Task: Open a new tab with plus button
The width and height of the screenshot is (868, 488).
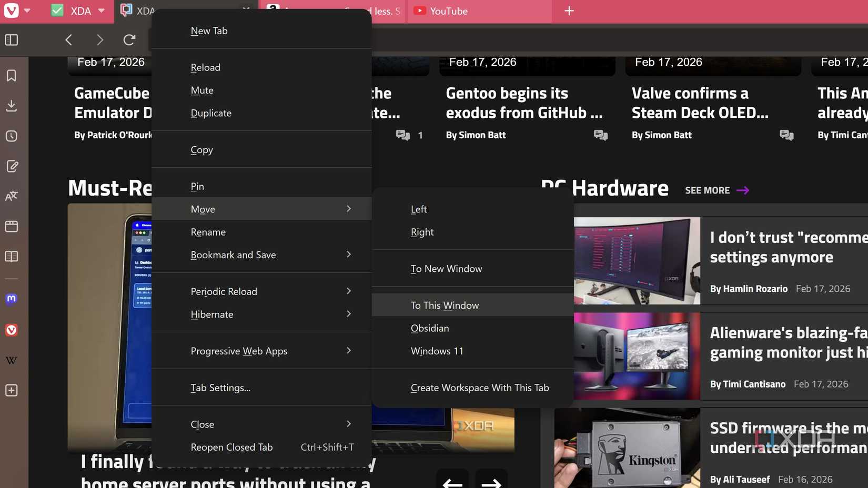Action: point(569,11)
